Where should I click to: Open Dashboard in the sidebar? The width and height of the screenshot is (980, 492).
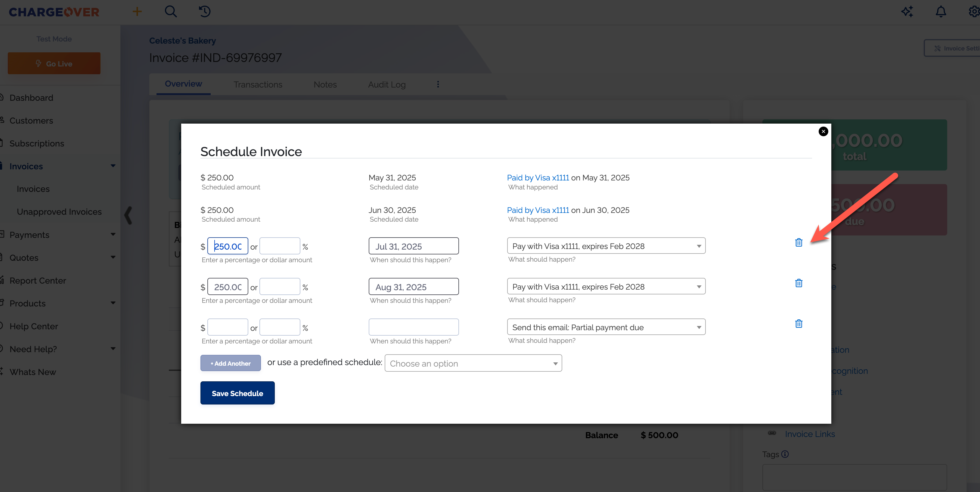pyautogui.click(x=31, y=98)
